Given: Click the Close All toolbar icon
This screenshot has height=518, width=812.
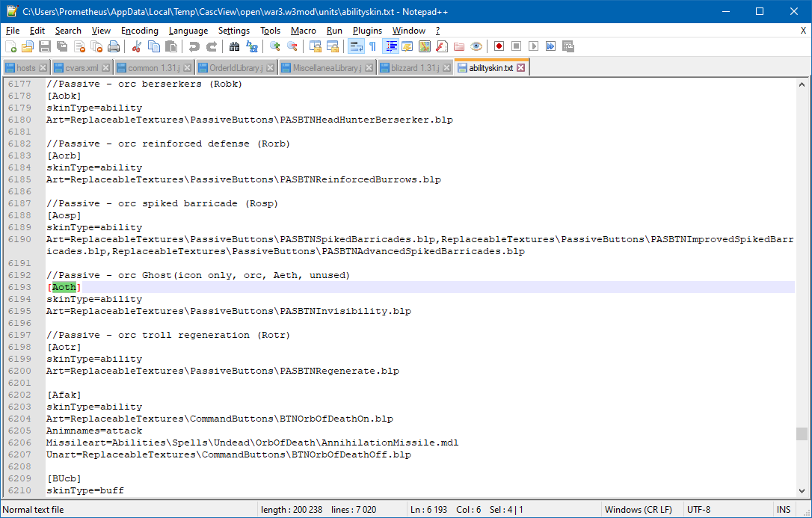Looking at the screenshot, I should (96, 46).
